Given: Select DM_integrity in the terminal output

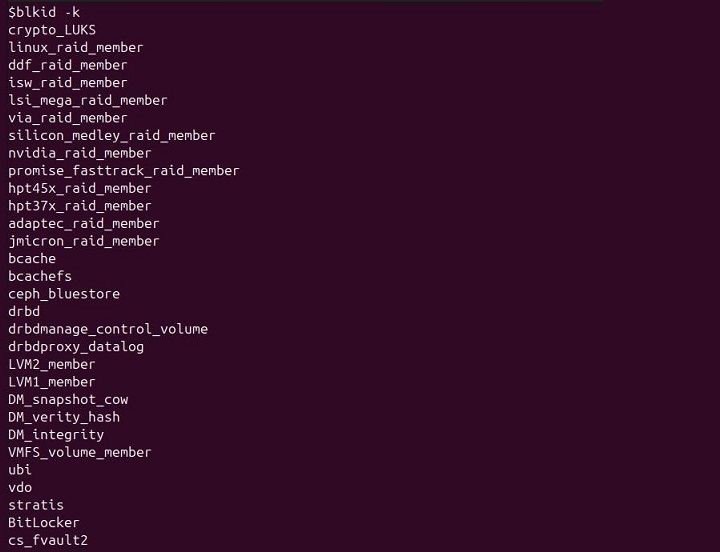Looking at the screenshot, I should [x=56, y=435].
